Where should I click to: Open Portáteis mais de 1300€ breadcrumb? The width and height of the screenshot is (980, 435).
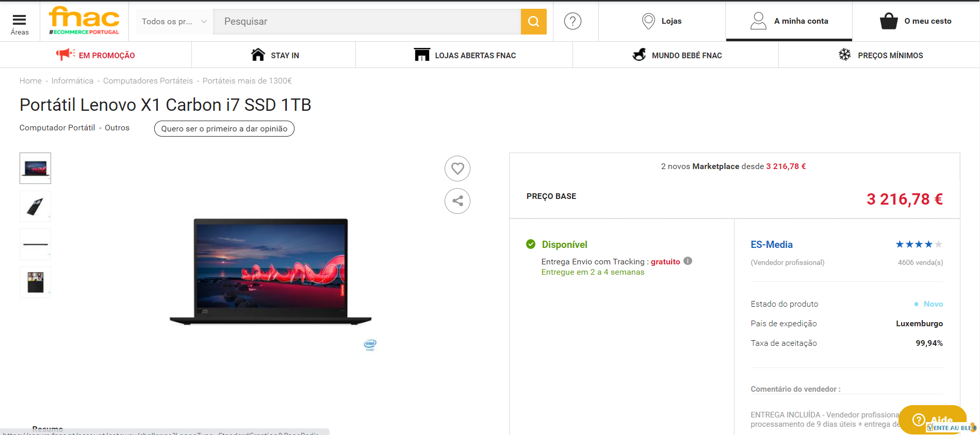tap(247, 81)
